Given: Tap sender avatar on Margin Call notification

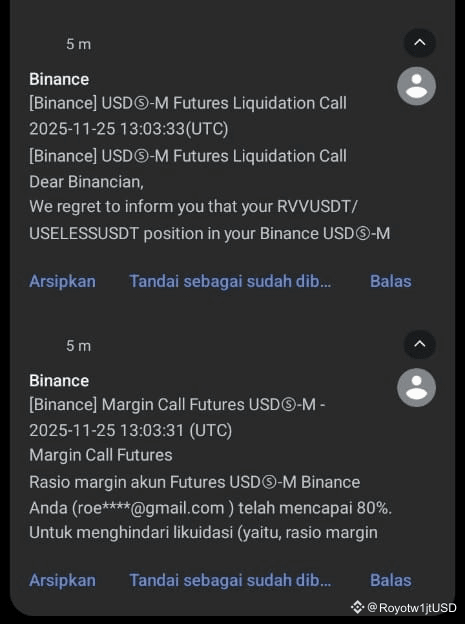Looking at the screenshot, I should [x=416, y=388].
